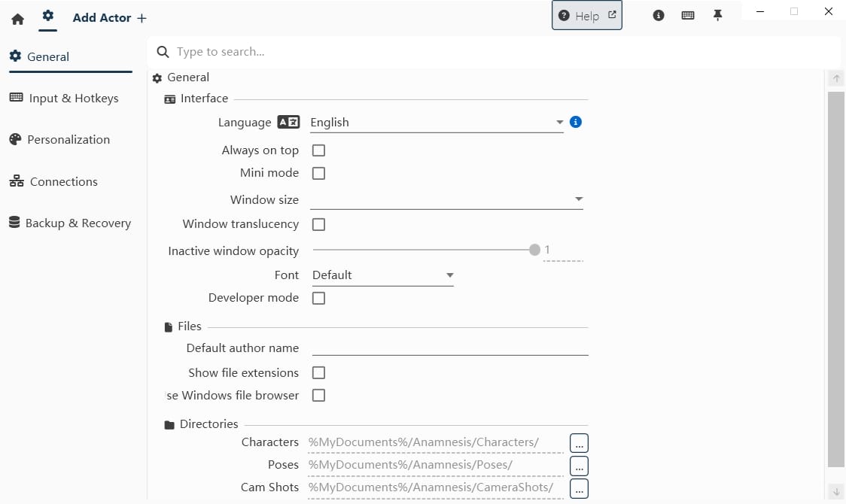Viewport: 846px width, 504px height.
Task: Click the Help button
Action: [x=587, y=16]
